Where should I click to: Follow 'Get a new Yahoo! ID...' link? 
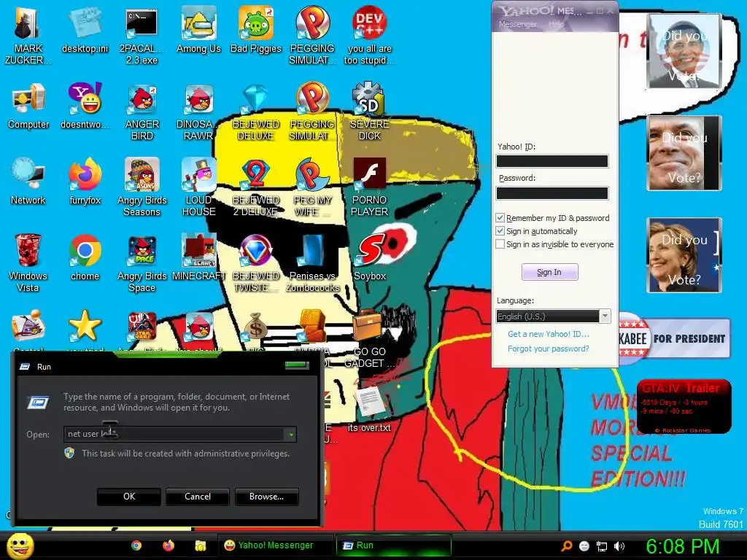[x=549, y=334]
